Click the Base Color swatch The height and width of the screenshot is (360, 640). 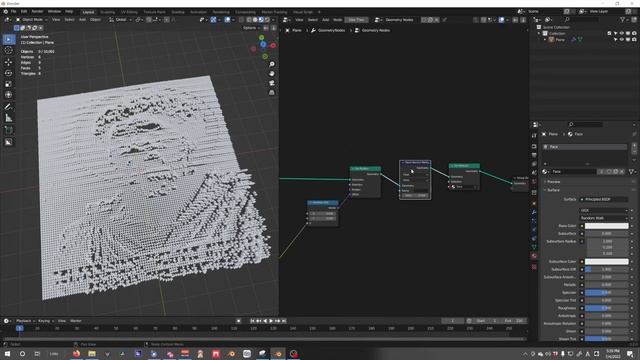pos(607,226)
